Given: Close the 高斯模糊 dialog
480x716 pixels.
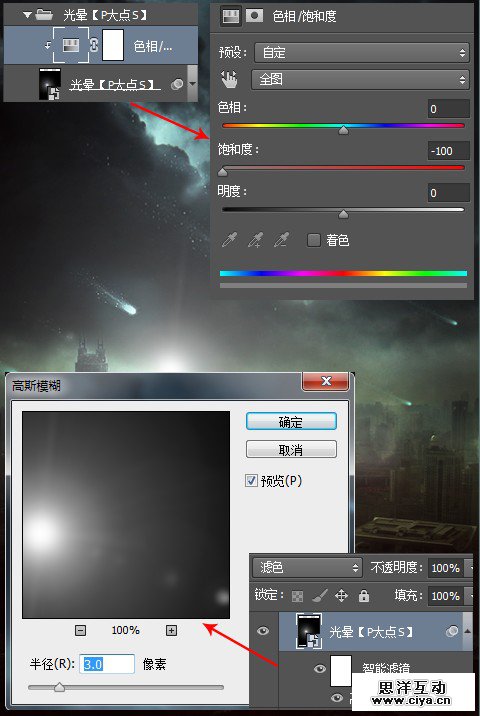Looking at the screenshot, I should 326,381.
